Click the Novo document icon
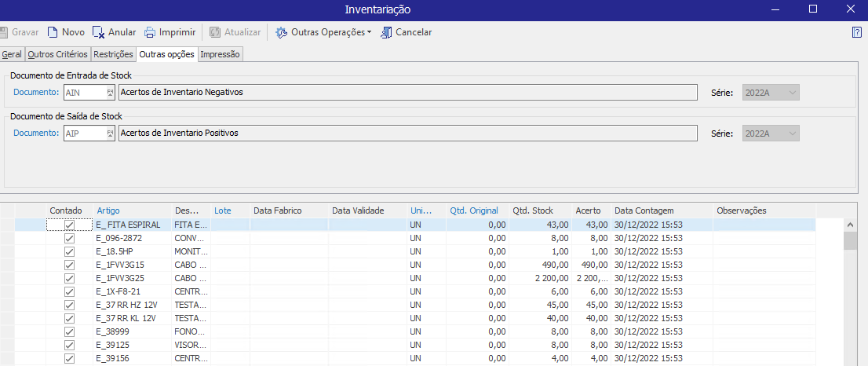Screen dimensions: 868x366 coord(53,32)
